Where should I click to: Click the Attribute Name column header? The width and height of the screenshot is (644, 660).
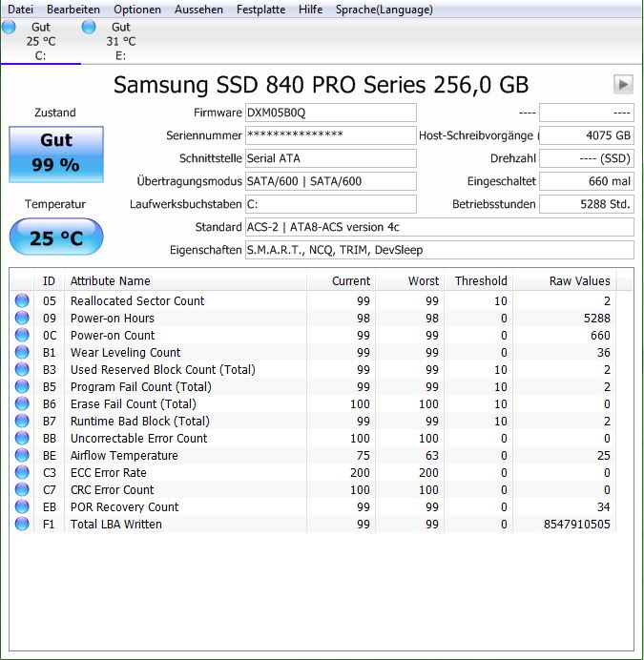[x=185, y=280]
